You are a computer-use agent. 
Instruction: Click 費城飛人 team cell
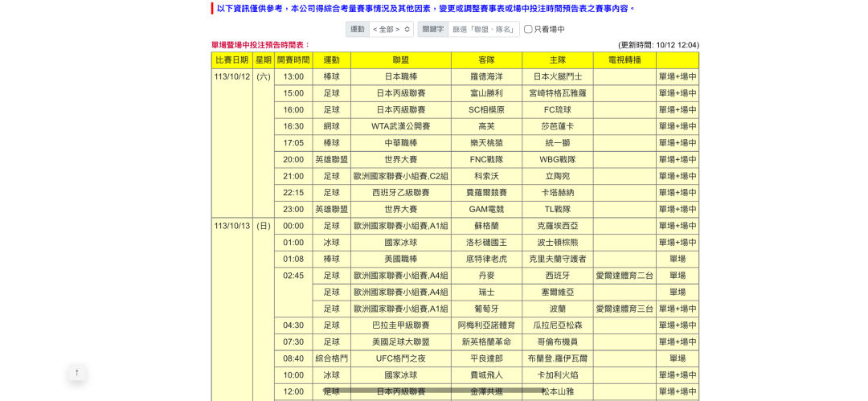[486, 375]
